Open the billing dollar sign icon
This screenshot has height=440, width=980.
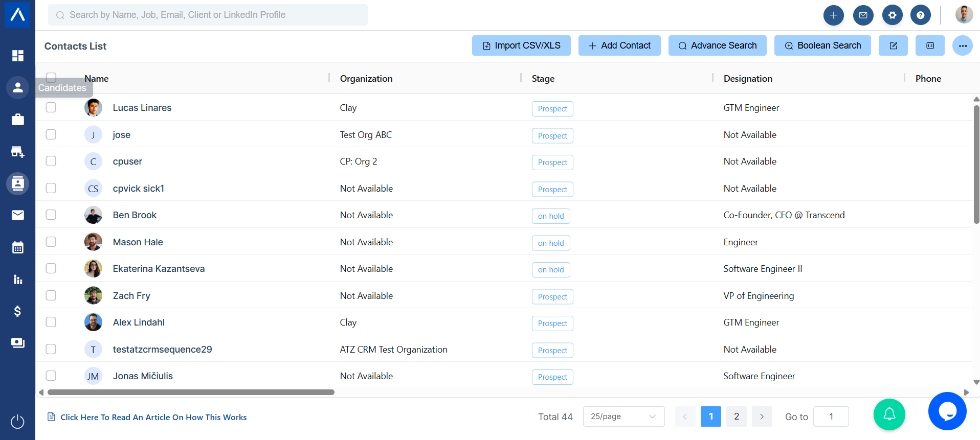pyautogui.click(x=18, y=311)
